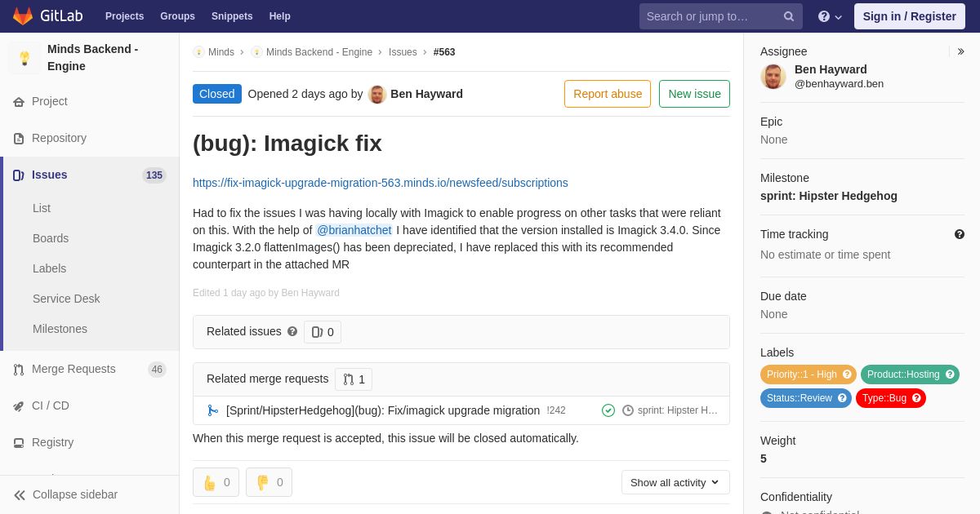Open Snippets in top navigation
Screen dimensions: 980x514
232,16
